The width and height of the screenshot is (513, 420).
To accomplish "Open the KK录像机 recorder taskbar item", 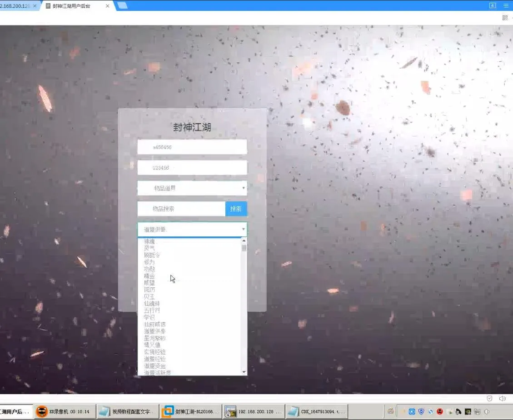I will tap(65, 411).
